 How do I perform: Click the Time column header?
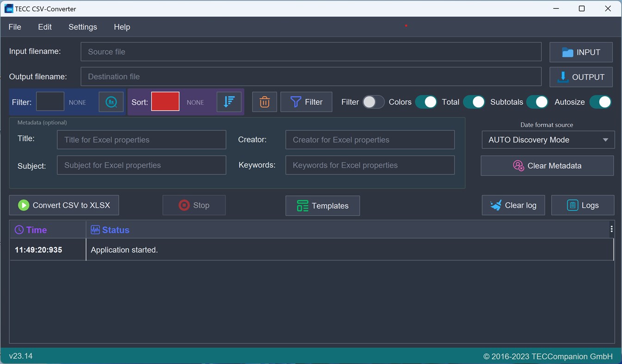point(48,230)
